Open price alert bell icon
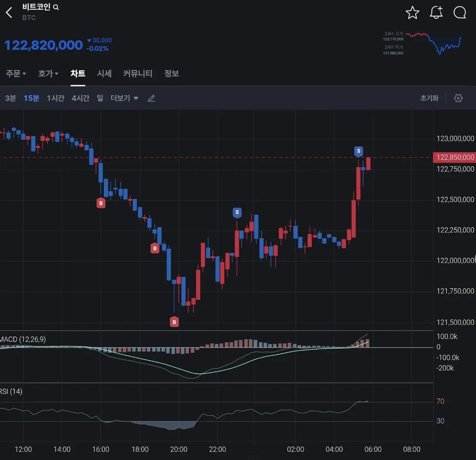476x460 pixels. [x=436, y=13]
